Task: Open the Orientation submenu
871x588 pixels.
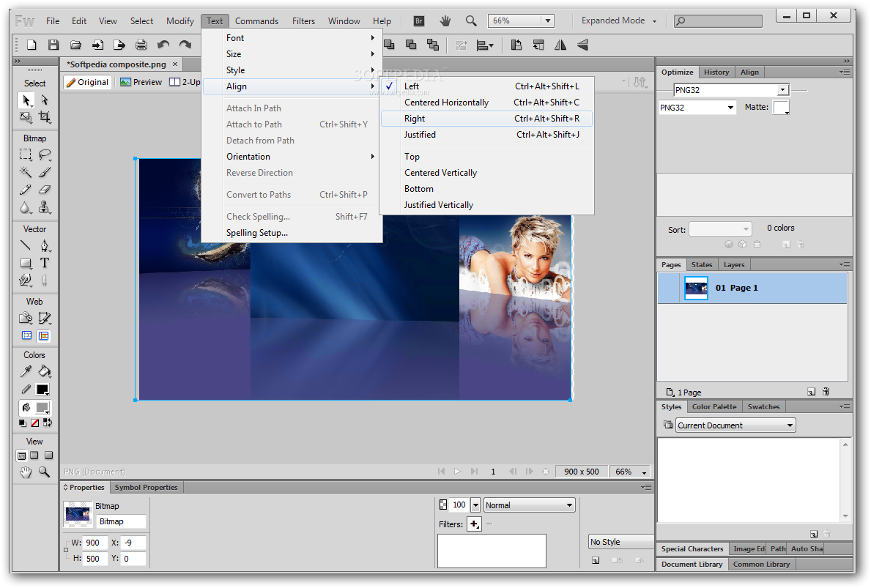Action: click(x=292, y=157)
